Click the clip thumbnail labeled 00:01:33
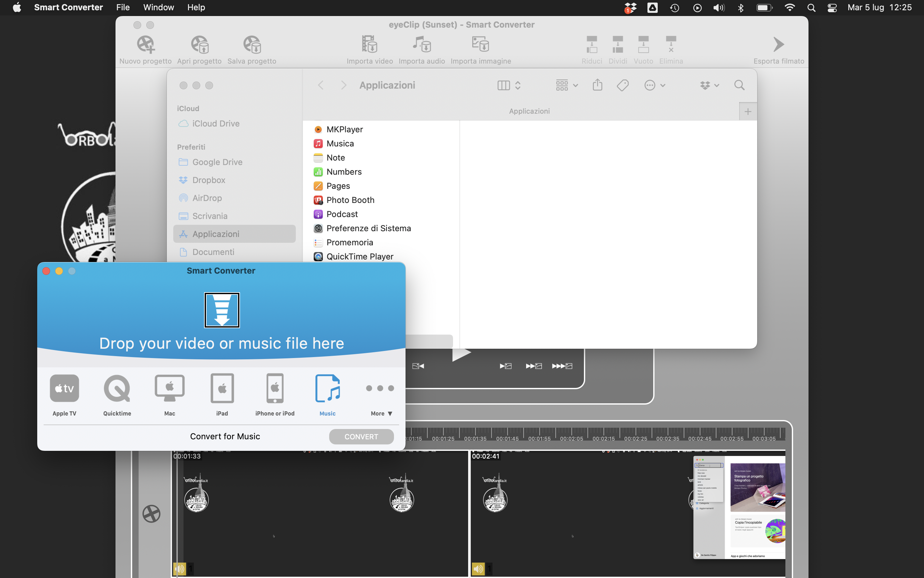 pyautogui.click(x=320, y=513)
